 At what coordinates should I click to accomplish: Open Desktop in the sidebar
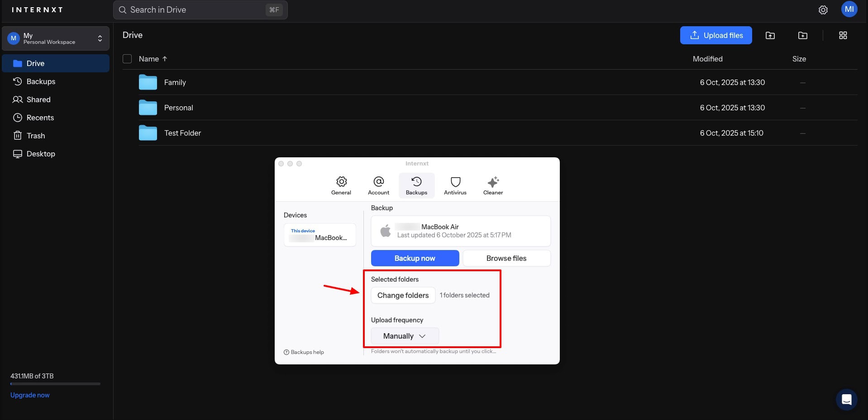pos(56,154)
